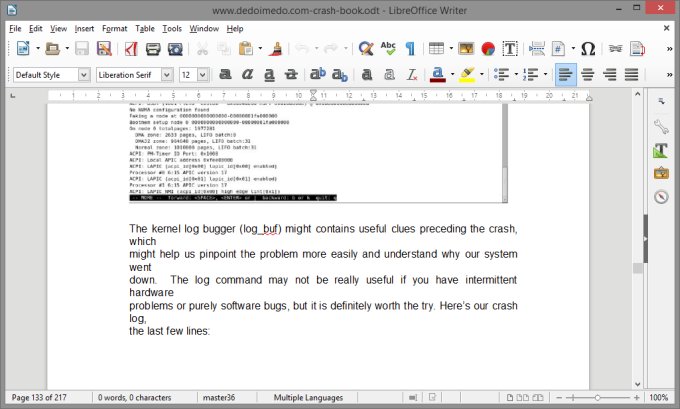The image size is (680, 409).
Task: Toggle the bulleted list
Action: (x=502, y=75)
